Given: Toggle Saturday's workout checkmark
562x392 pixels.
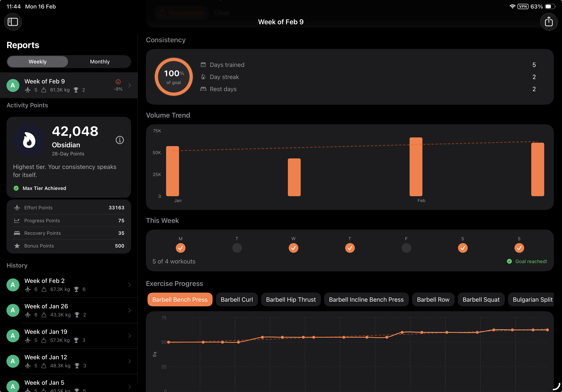Looking at the screenshot, I should click(463, 248).
